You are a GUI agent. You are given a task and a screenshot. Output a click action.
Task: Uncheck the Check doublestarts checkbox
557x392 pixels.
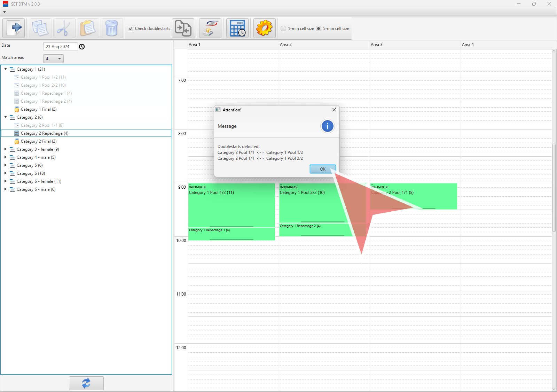pyautogui.click(x=131, y=29)
